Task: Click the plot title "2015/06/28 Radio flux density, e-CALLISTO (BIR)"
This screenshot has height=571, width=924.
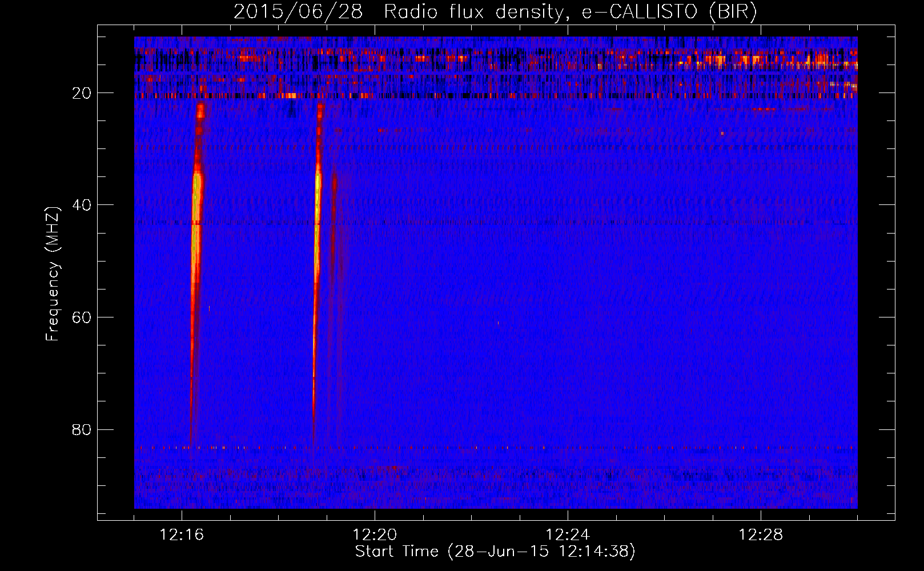Action: (495, 11)
